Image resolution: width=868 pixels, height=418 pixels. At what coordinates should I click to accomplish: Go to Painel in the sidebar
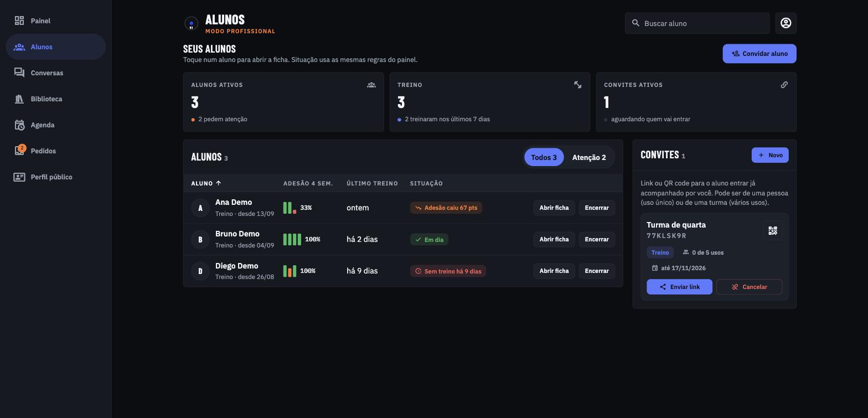tap(56, 21)
